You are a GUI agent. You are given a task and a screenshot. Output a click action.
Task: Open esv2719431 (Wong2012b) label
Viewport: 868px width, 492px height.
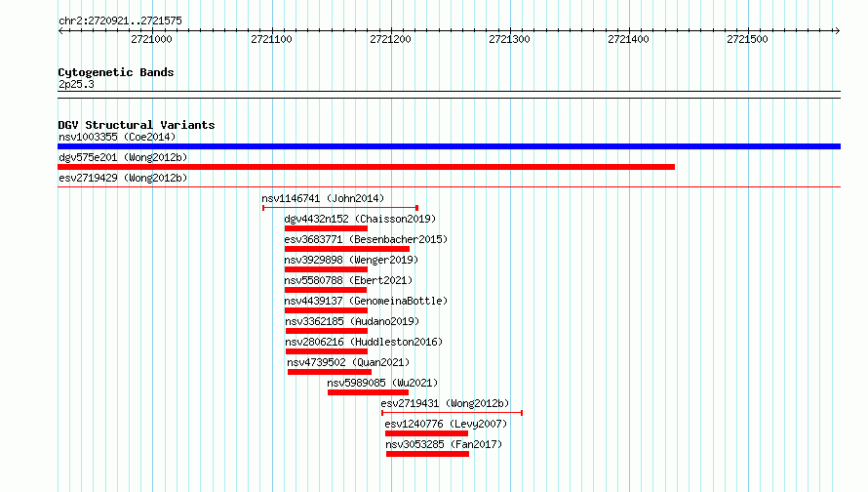pos(445,403)
